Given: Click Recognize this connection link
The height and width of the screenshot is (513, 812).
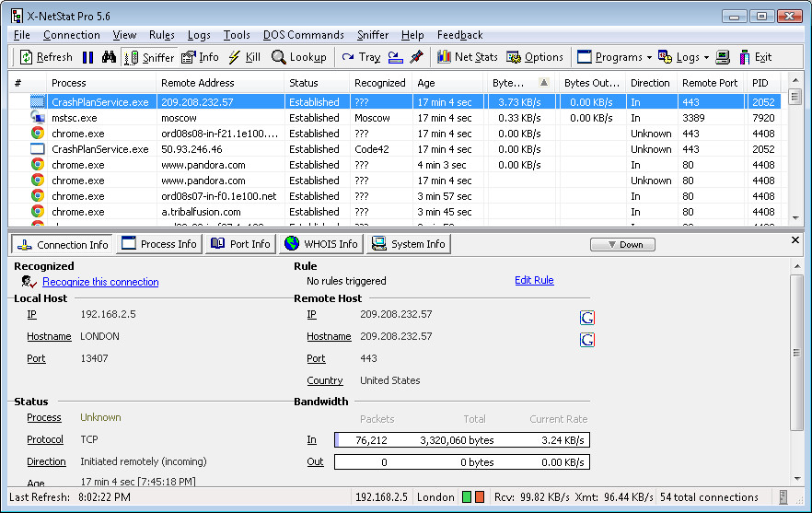Looking at the screenshot, I should pyautogui.click(x=100, y=282).
